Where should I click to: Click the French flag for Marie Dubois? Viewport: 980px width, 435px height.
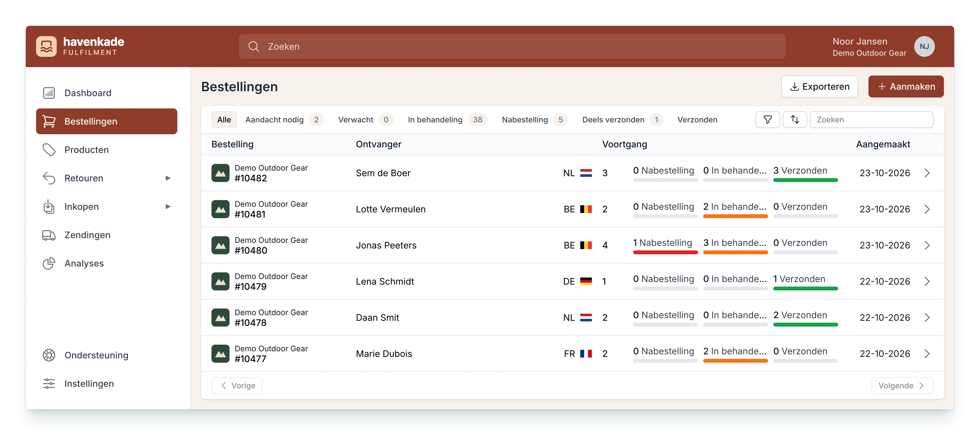pyautogui.click(x=586, y=354)
